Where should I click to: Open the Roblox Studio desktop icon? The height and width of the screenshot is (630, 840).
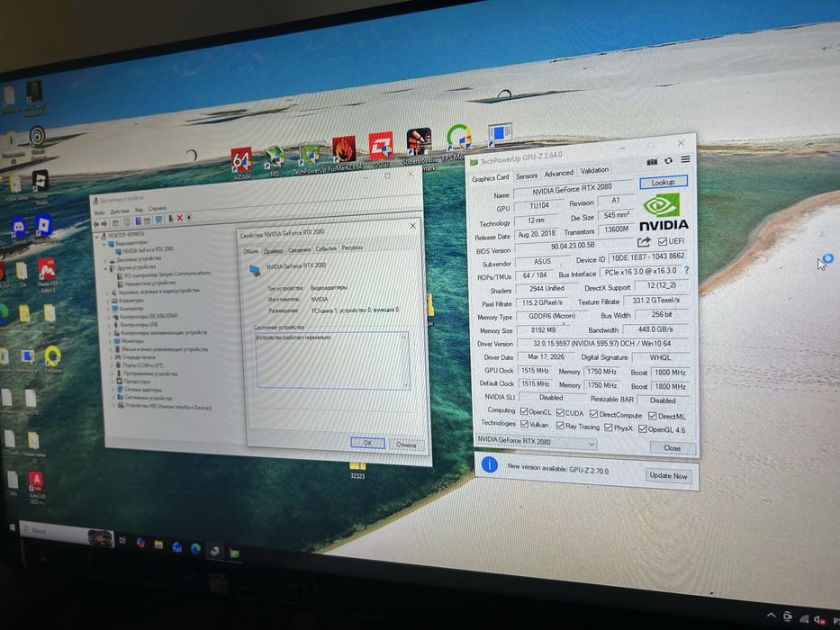[x=41, y=181]
